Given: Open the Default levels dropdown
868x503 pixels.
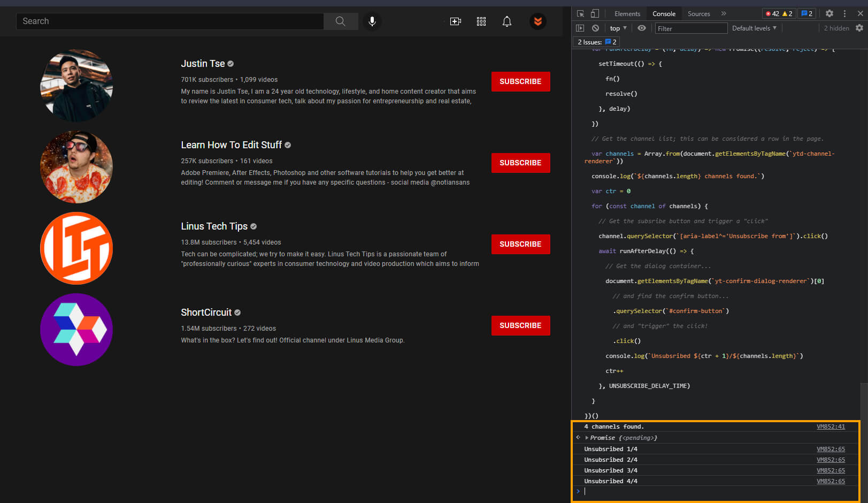Looking at the screenshot, I should tap(754, 28).
